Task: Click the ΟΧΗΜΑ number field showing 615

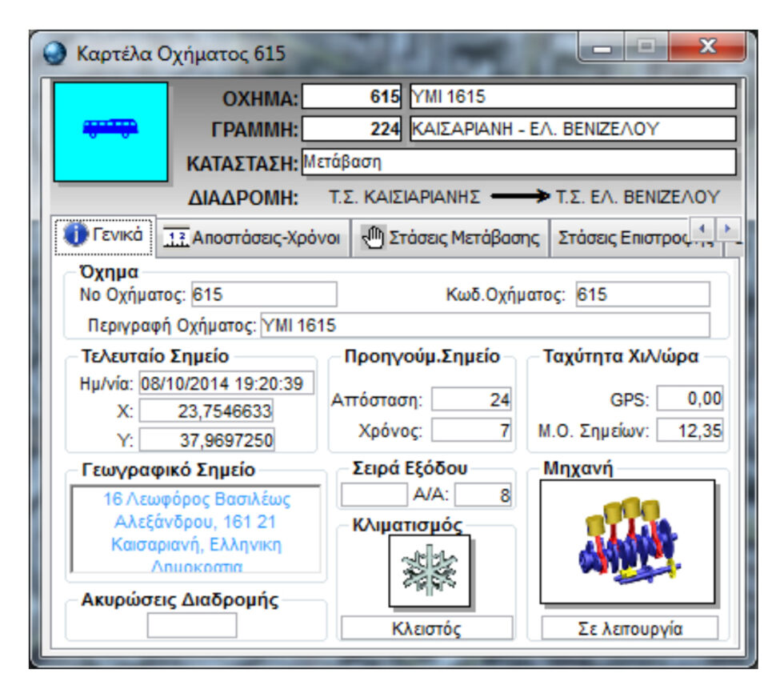Action: 351,97
